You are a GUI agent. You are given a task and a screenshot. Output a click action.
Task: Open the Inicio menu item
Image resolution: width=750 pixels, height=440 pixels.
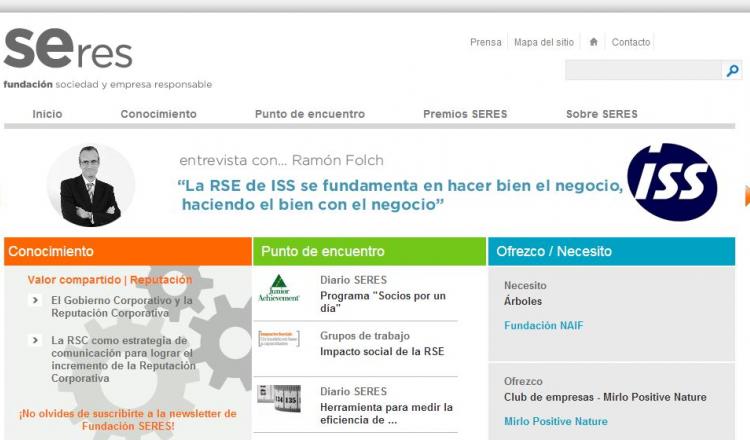(x=47, y=114)
